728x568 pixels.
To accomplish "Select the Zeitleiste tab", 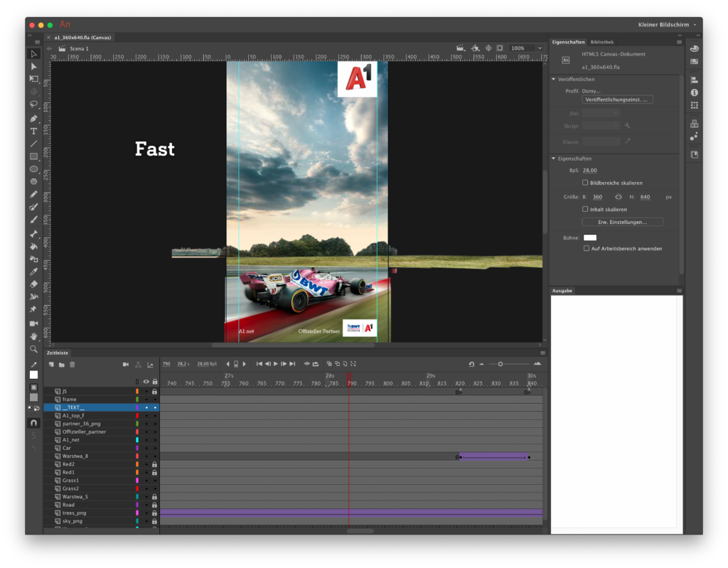I will (x=58, y=353).
